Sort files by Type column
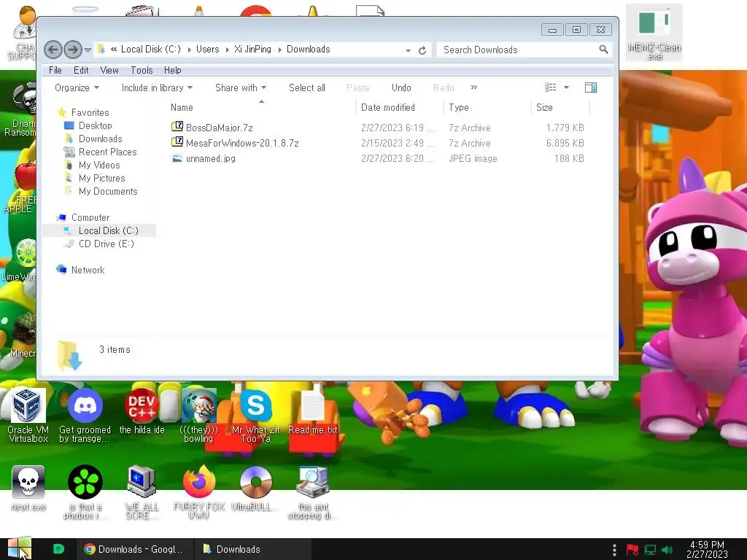This screenshot has width=747, height=560. [487, 108]
